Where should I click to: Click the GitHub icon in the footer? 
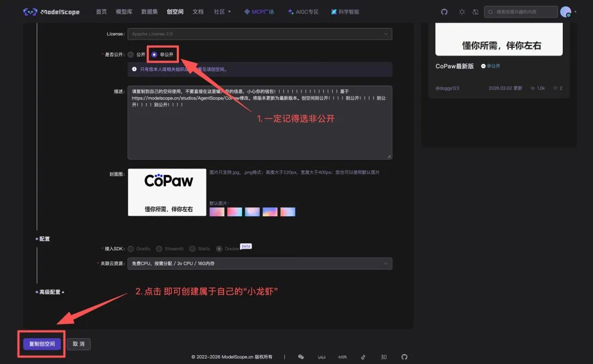pos(404,357)
